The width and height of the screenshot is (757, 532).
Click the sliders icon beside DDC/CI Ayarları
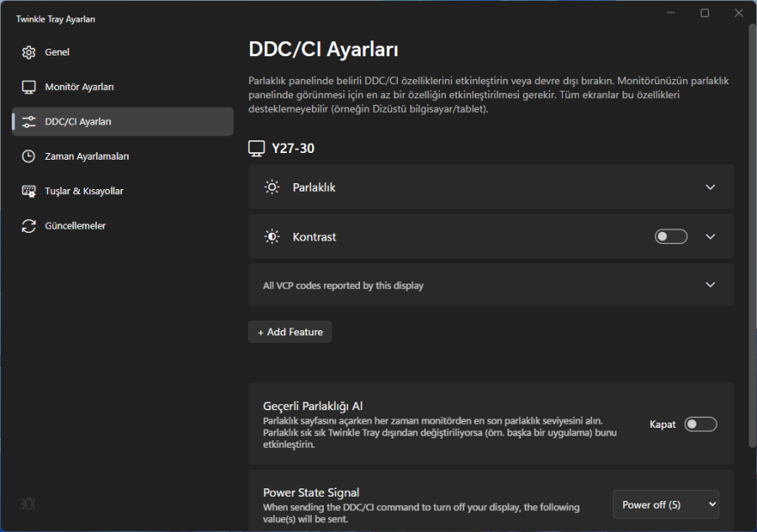tap(29, 122)
